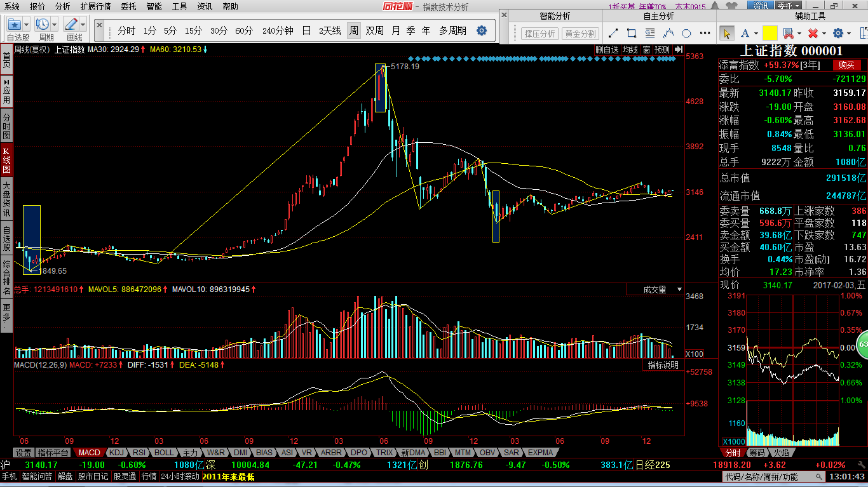The image size is (868, 487).
Task: Open the 智能 menu
Action: click(154, 6)
